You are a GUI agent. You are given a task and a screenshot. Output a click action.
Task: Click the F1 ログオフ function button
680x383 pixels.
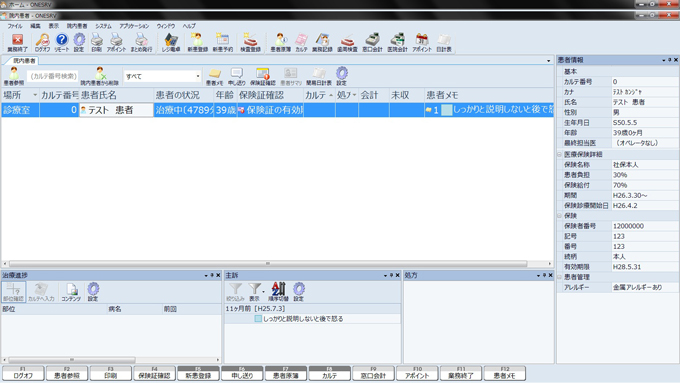[23, 373]
